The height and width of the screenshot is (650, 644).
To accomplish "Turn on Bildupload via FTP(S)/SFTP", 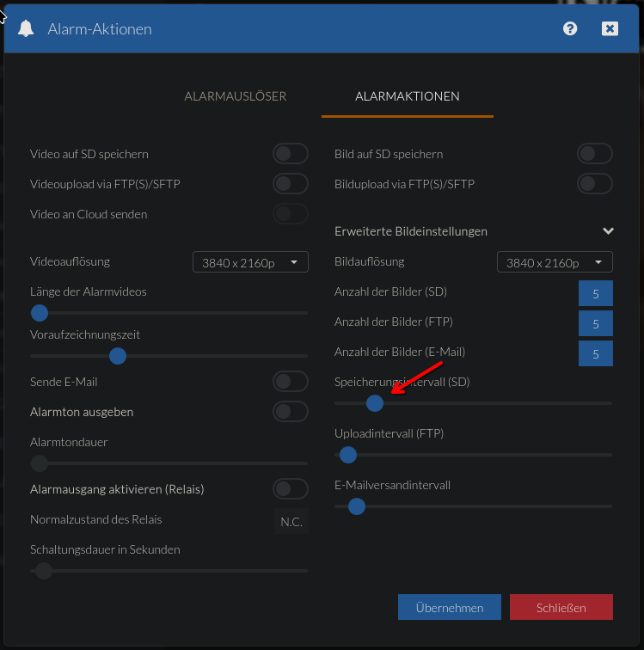I will [x=594, y=184].
